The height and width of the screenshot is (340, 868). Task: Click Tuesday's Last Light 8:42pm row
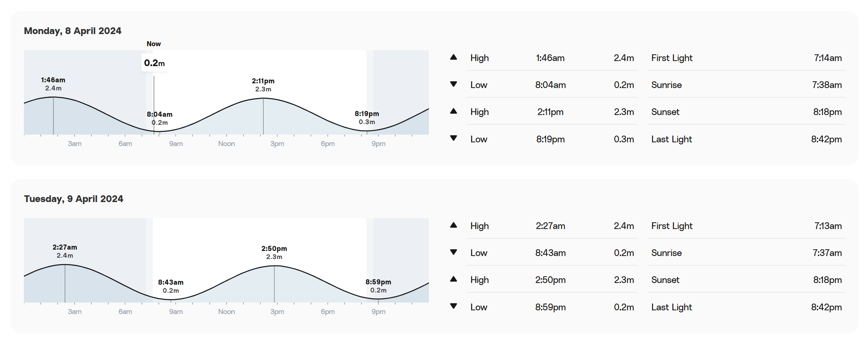[746, 307]
